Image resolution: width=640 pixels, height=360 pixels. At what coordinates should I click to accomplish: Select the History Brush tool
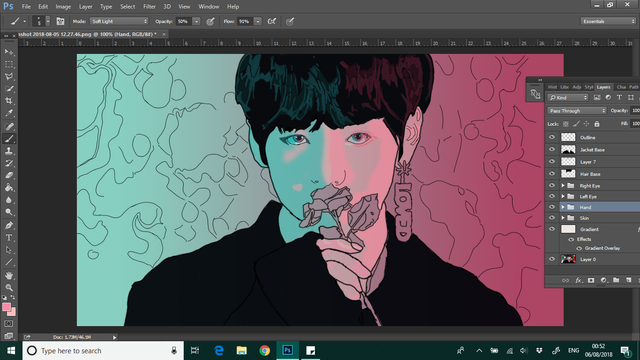[x=9, y=163]
